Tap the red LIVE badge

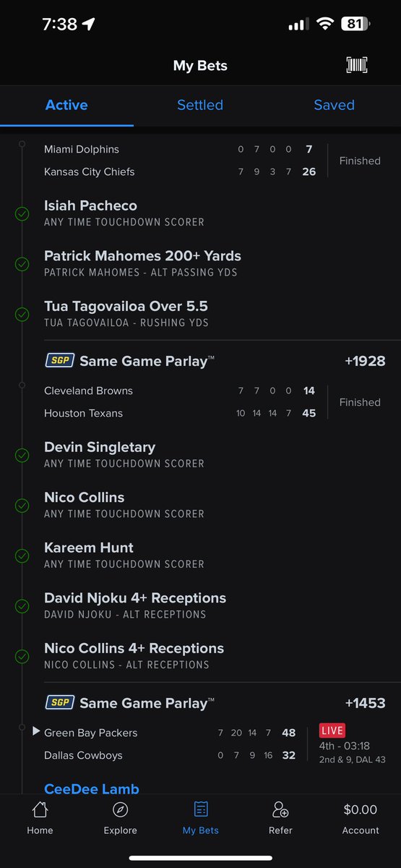click(332, 730)
